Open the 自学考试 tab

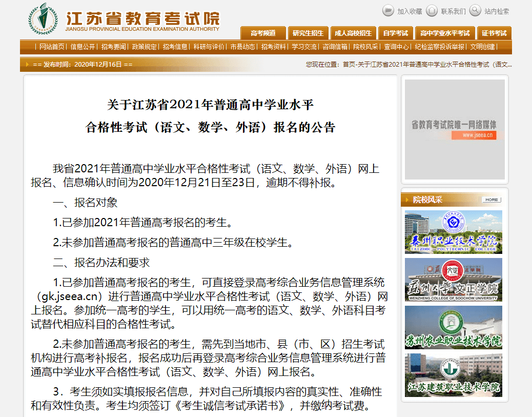395,33
